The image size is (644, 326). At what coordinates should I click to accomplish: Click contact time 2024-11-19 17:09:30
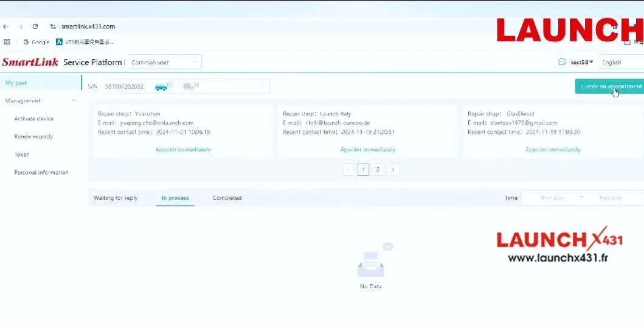[553, 132]
